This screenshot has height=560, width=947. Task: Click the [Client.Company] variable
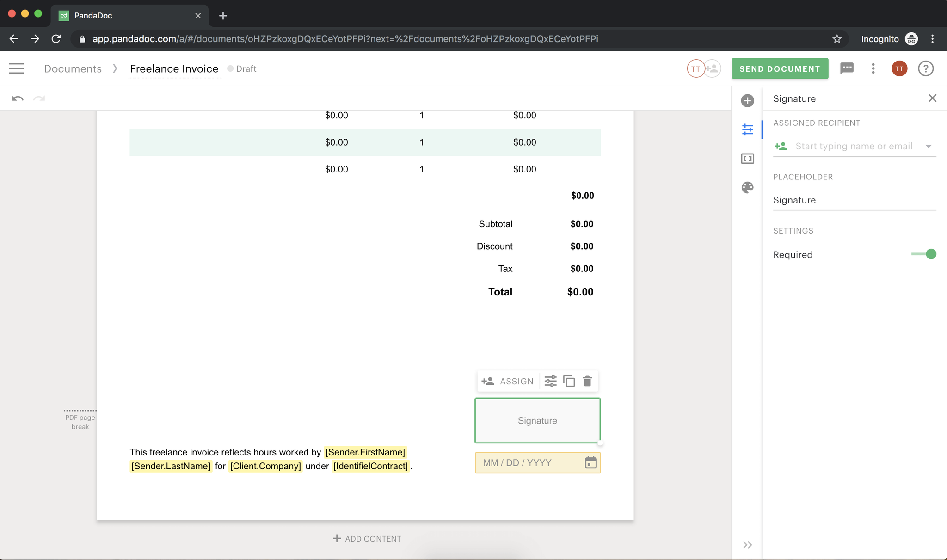click(265, 466)
